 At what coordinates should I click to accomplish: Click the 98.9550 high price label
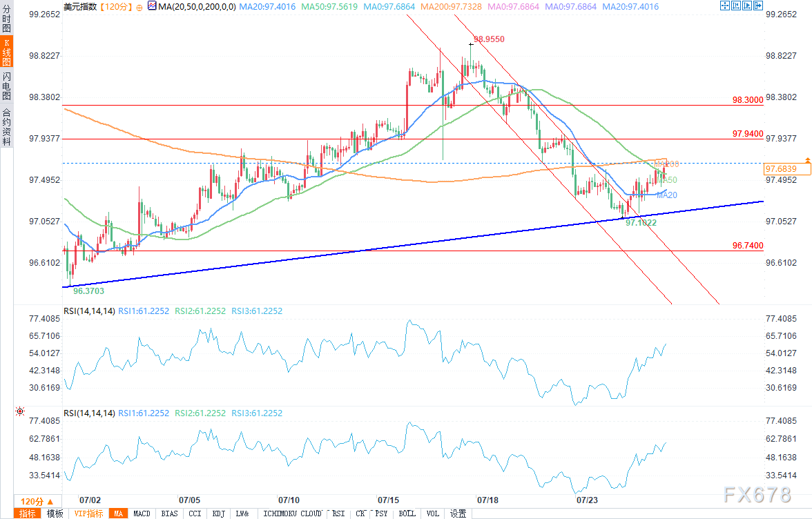pyautogui.click(x=489, y=39)
